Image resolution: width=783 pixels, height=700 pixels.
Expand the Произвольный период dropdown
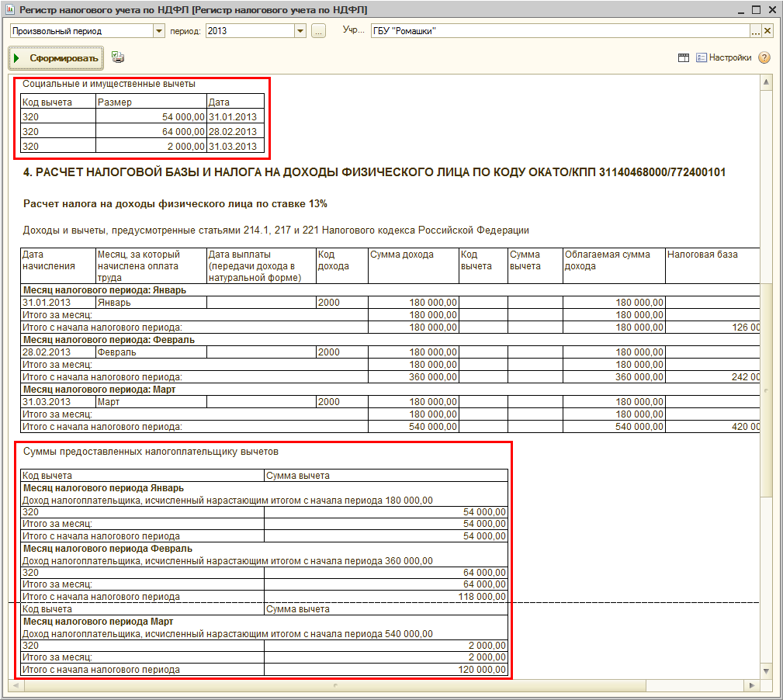tap(159, 31)
